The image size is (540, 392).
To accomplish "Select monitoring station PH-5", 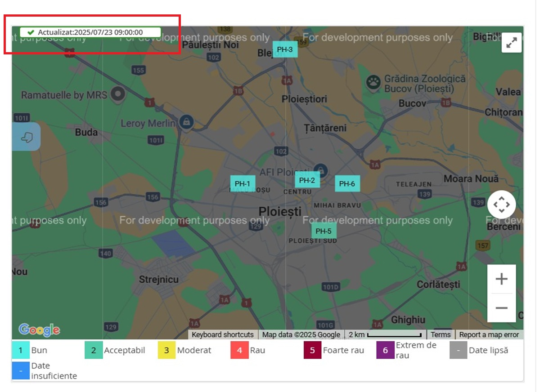I will point(323,231).
